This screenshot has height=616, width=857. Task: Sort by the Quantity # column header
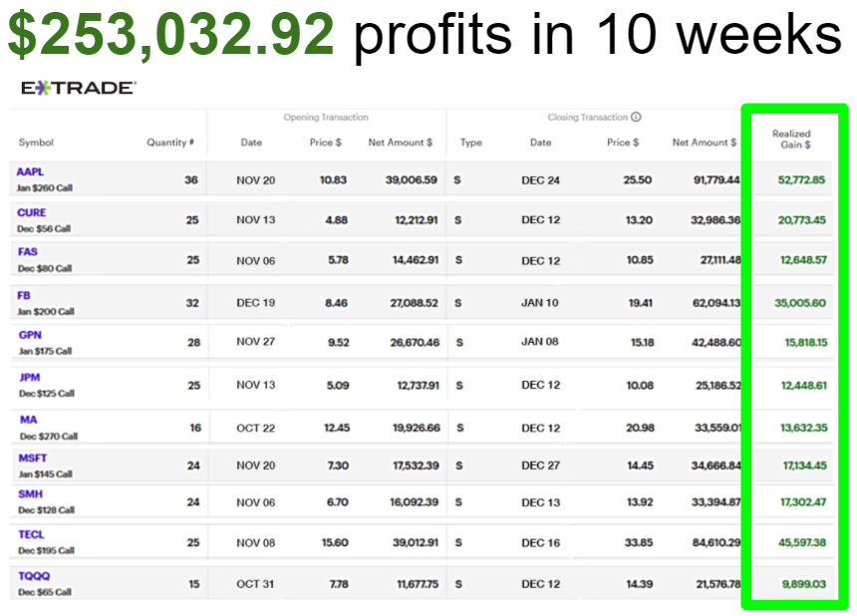click(x=169, y=143)
